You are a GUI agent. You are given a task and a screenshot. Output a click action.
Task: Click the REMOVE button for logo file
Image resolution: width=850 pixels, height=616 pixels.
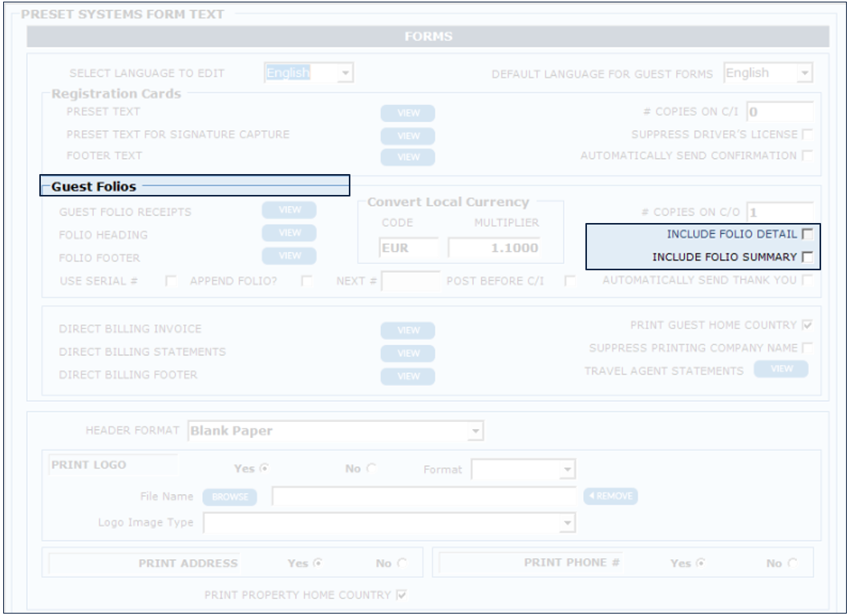pyautogui.click(x=611, y=496)
